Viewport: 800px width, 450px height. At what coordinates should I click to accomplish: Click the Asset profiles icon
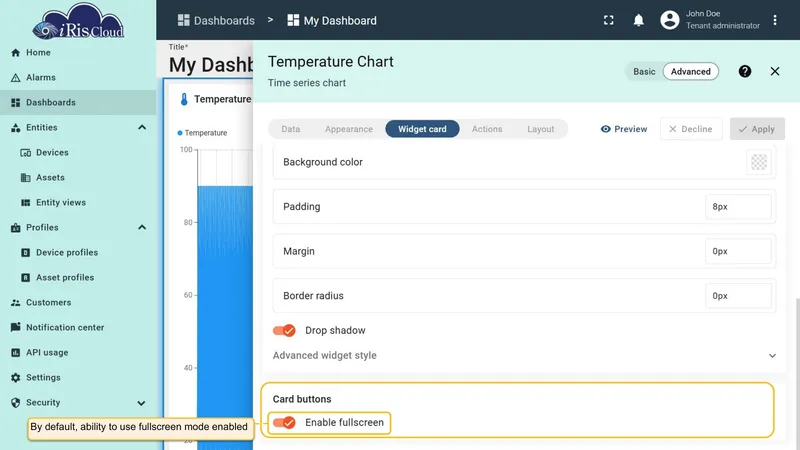(x=26, y=278)
